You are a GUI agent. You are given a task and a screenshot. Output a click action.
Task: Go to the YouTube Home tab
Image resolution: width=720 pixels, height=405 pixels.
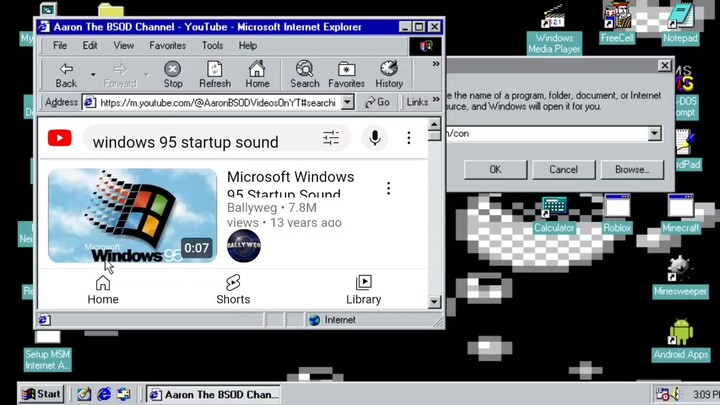[x=103, y=290]
